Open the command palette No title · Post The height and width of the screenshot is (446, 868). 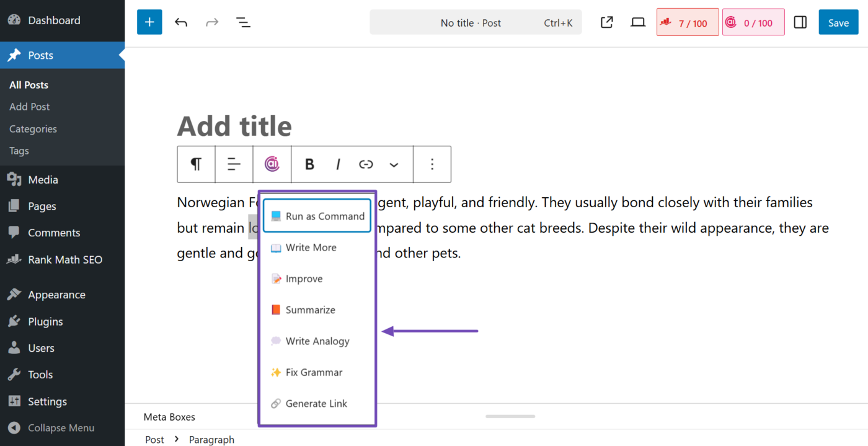point(476,22)
